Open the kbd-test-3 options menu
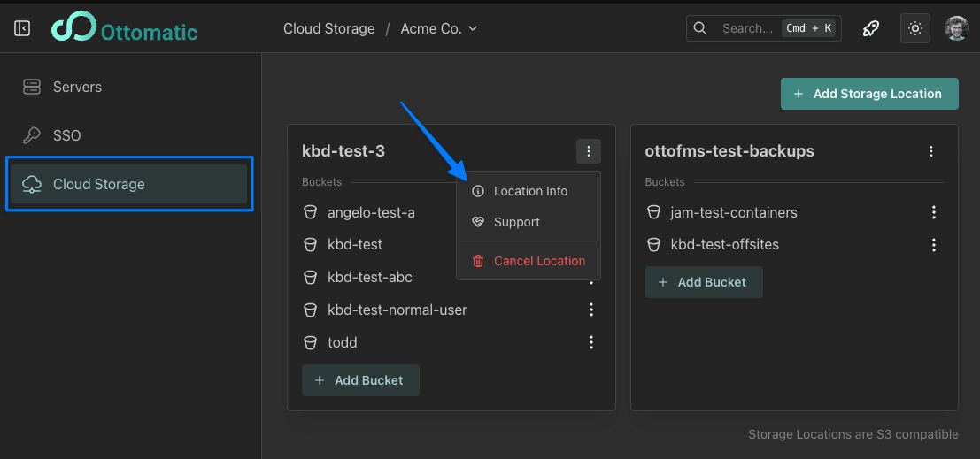The width and height of the screenshot is (980, 459). pos(589,151)
